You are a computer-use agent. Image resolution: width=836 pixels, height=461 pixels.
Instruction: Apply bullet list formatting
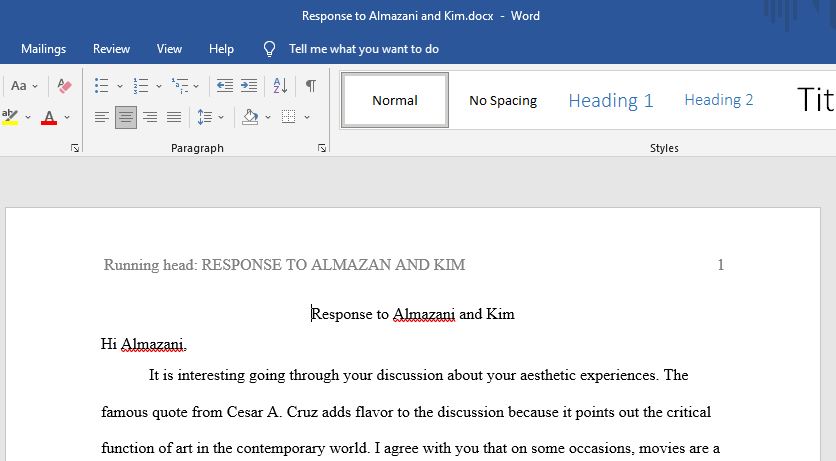[101, 85]
